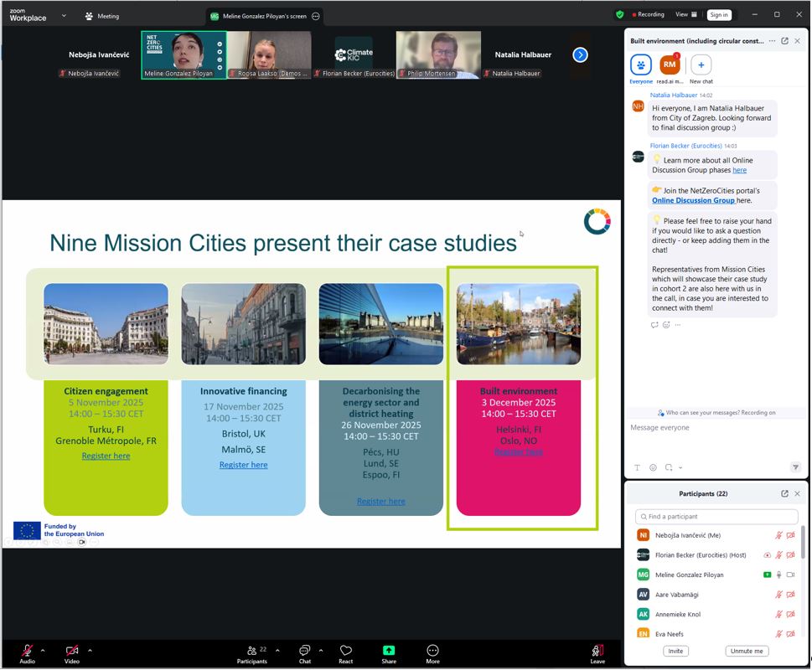Expand audio settings arrow next to Audio
Screen dimensions: 812x670
point(43,650)
